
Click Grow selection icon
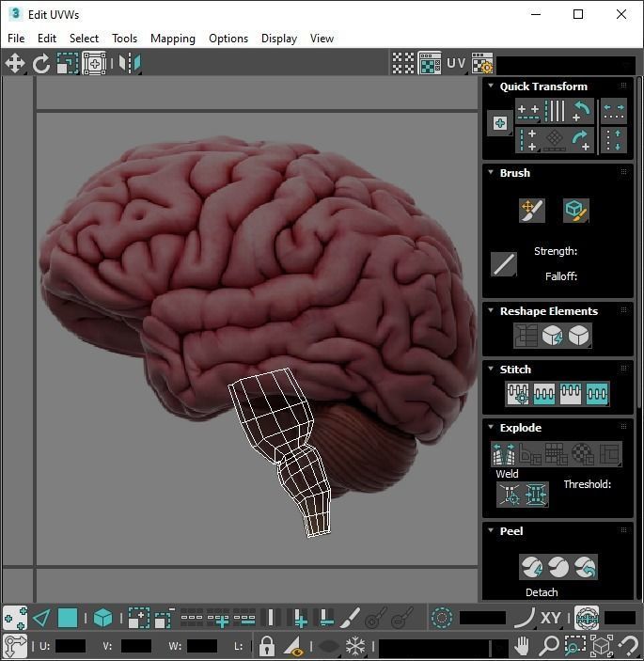coord(138,618)
